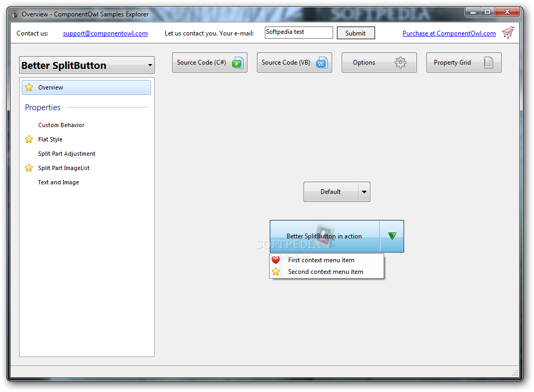Open Source Code (VB) button
This screenshot has height=392, width=534.
(295, 63)
